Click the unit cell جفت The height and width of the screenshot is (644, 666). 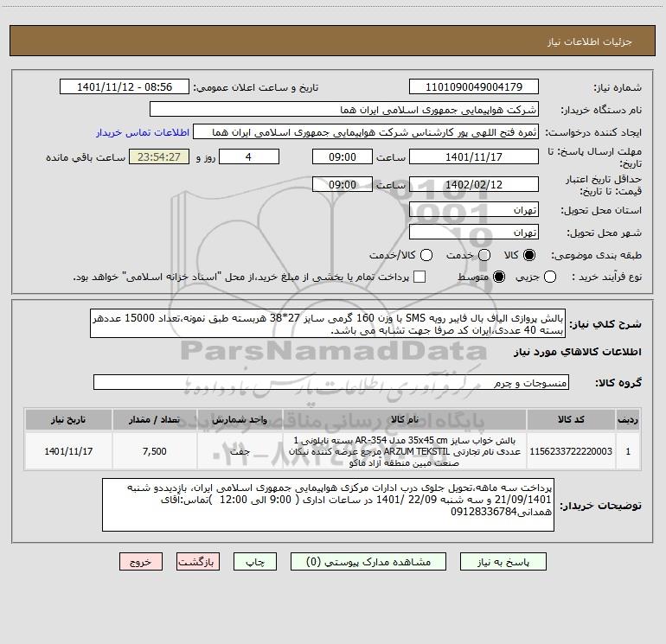click(240, 451)
